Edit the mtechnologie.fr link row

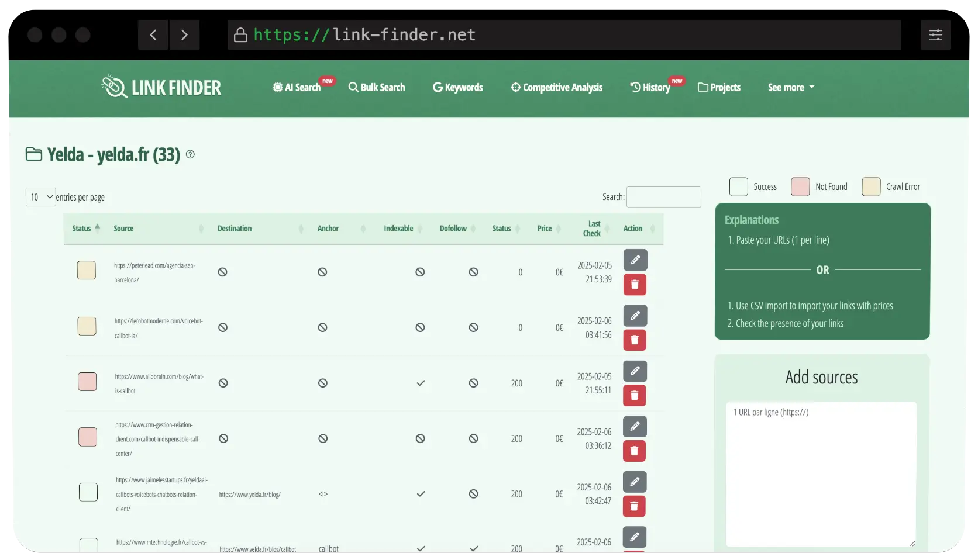tap(635, 537)
